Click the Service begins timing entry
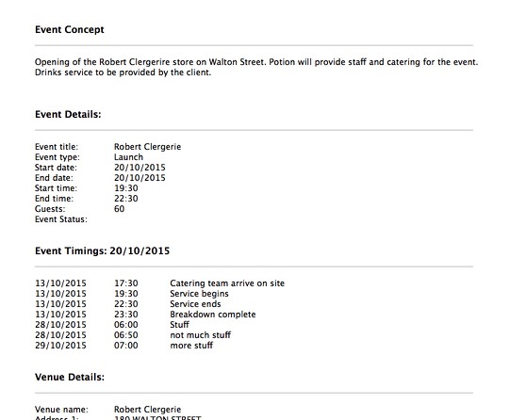 tap(199, 294)
